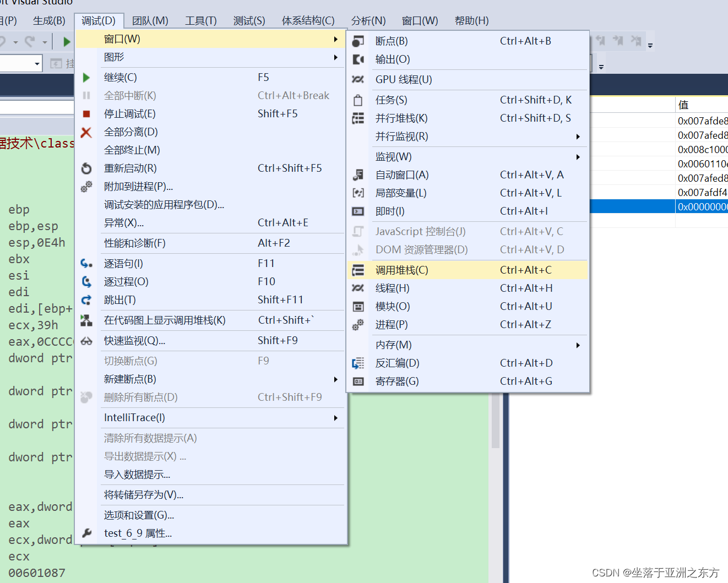
Task: Click the Call Stack icon in submenu
Action: point(358,270)
